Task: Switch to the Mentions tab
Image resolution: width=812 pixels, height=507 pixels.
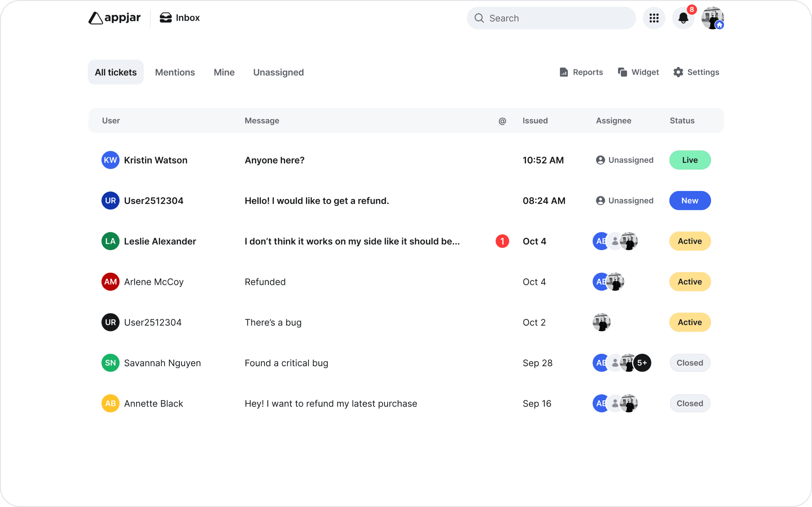Action: (x=175, y=72)
